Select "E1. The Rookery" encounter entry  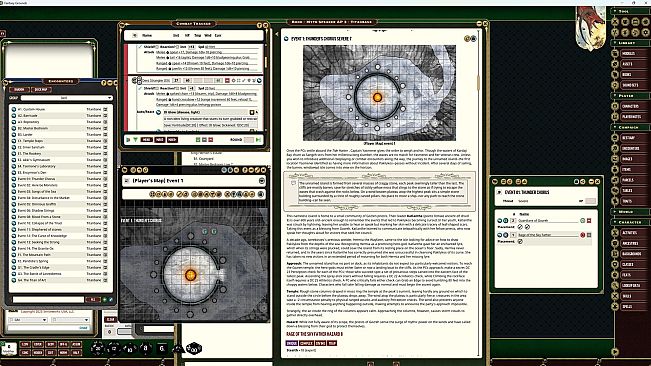29,154
